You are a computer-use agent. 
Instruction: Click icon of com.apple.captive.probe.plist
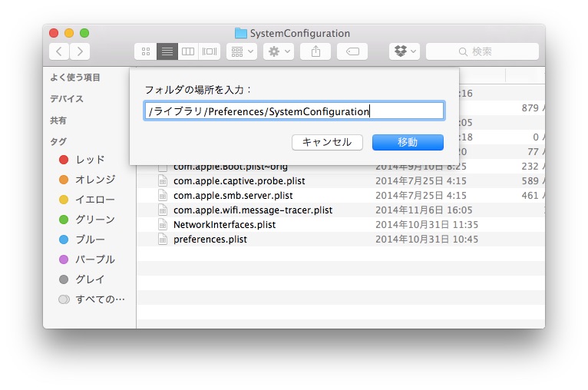click(x=163, y=180)
